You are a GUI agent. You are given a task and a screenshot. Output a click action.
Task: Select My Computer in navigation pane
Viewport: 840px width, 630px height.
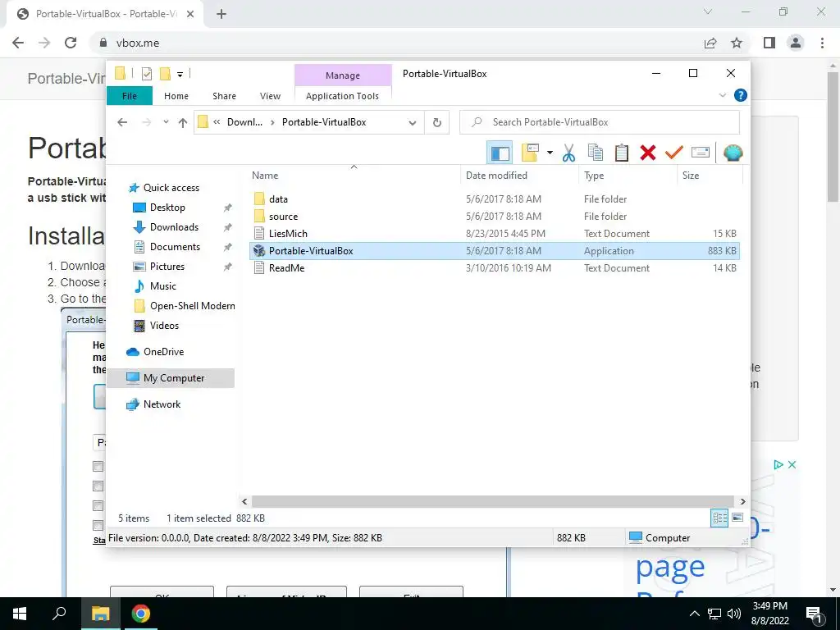(171, 378)
